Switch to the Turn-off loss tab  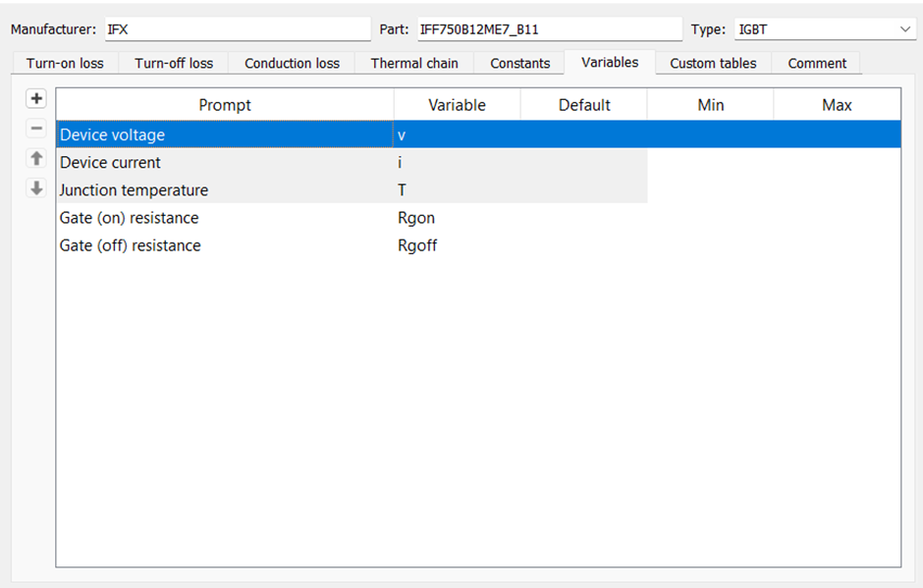click(174, 63)
